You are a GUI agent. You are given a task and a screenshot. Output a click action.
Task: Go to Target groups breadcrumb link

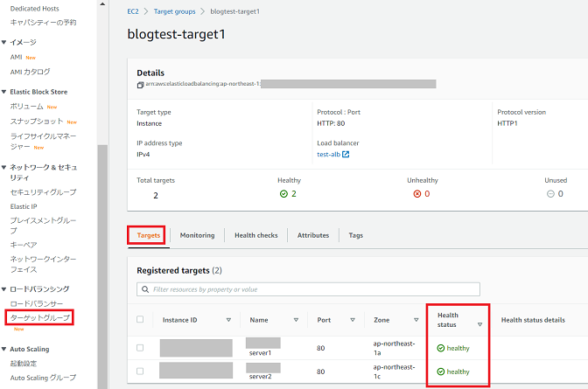point(175,11)
